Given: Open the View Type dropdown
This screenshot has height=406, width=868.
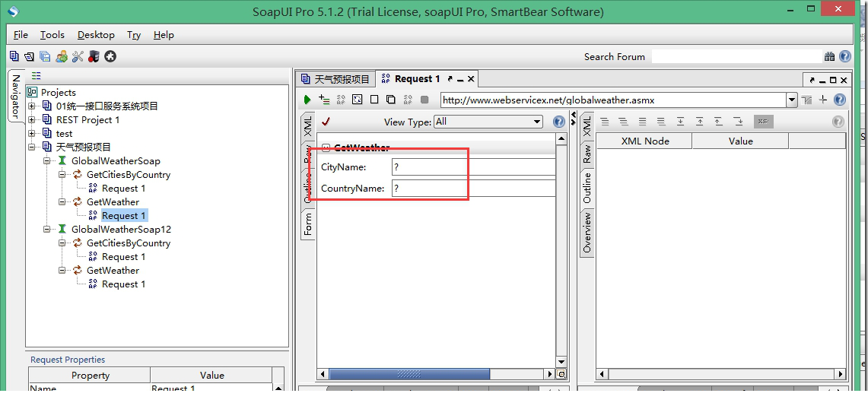Looking at the screenshot, I should coord(488,122).
